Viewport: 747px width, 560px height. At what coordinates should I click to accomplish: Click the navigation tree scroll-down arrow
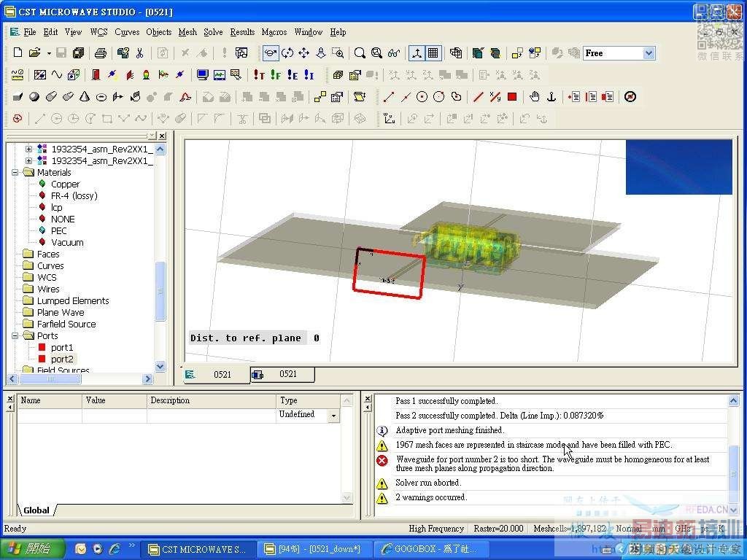point(160,367)
